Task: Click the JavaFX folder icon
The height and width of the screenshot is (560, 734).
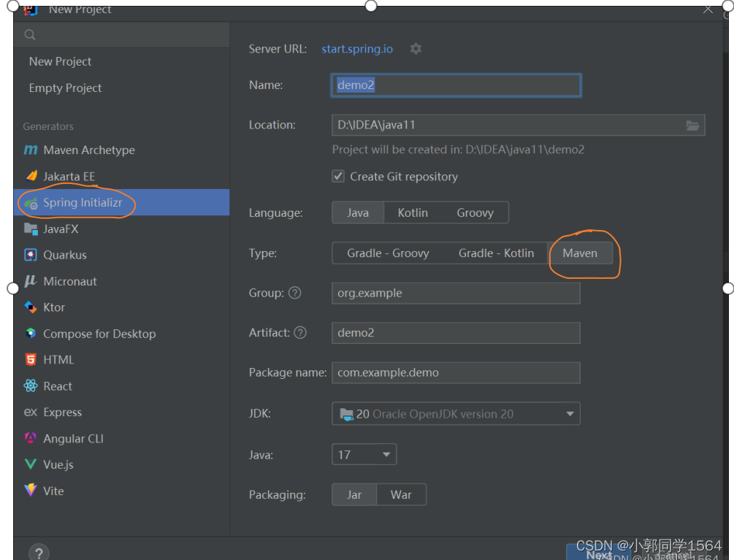Action: [x=31, y=229]
